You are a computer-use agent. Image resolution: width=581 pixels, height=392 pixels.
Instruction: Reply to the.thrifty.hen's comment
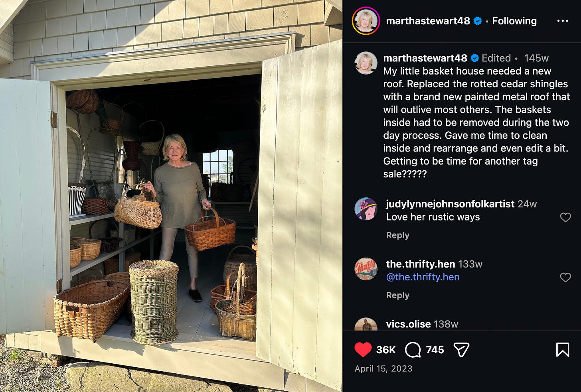tap(397, 295)
